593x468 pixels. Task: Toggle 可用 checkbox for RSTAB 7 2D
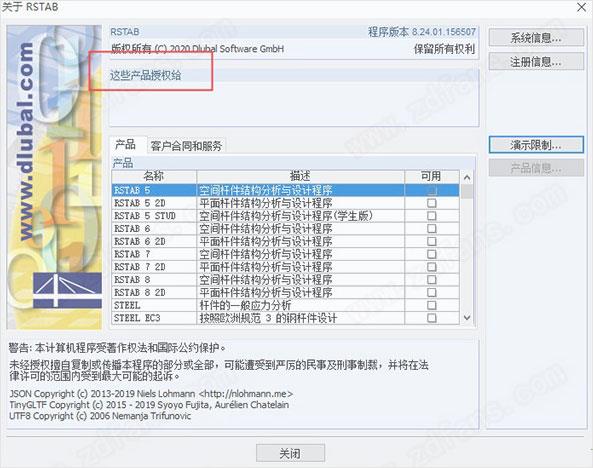(x=432, y=267)
